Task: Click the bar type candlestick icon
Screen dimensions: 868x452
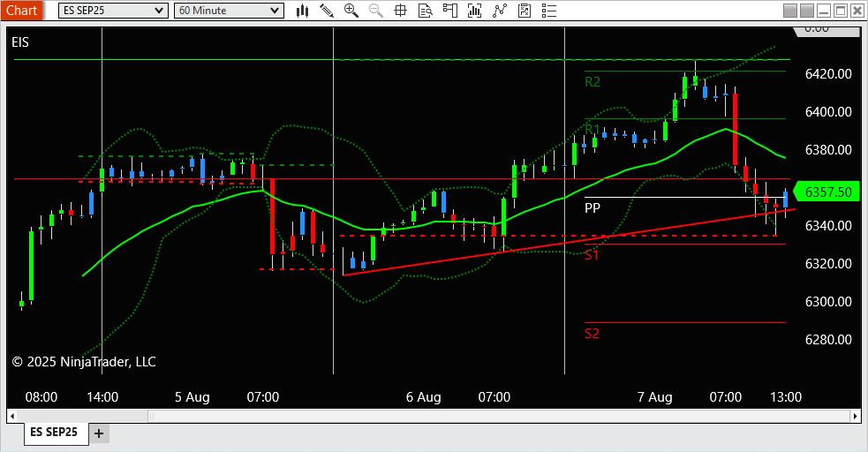Action: pos(302,11)
